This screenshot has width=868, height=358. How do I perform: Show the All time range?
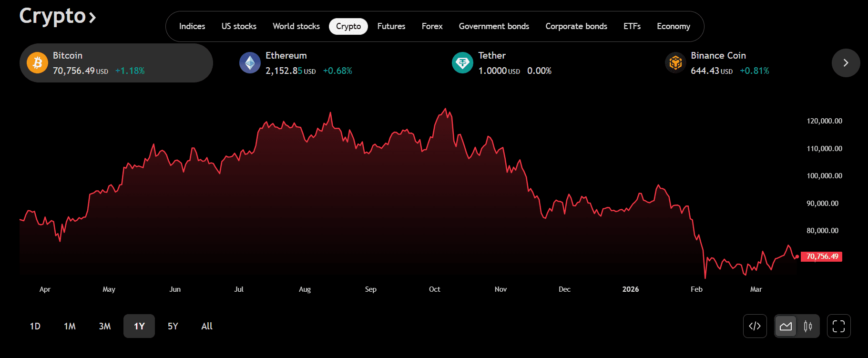pos(207,326)
